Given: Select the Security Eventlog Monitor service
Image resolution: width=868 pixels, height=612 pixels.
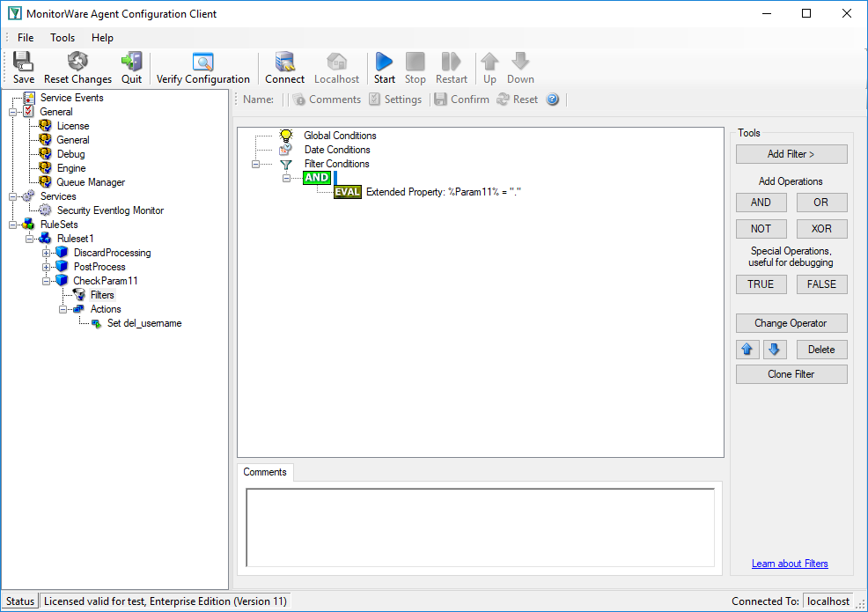Looking at the screenshot, I should pyautogui.click(x=110, y=210).
